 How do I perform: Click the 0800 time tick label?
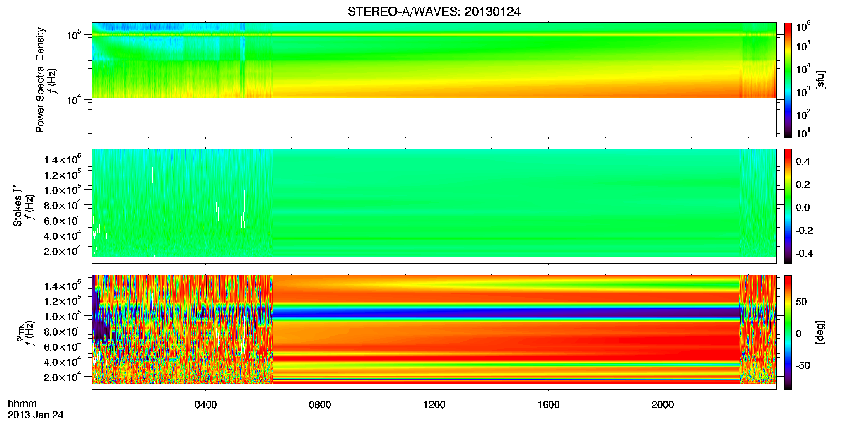tap(320, 405)
